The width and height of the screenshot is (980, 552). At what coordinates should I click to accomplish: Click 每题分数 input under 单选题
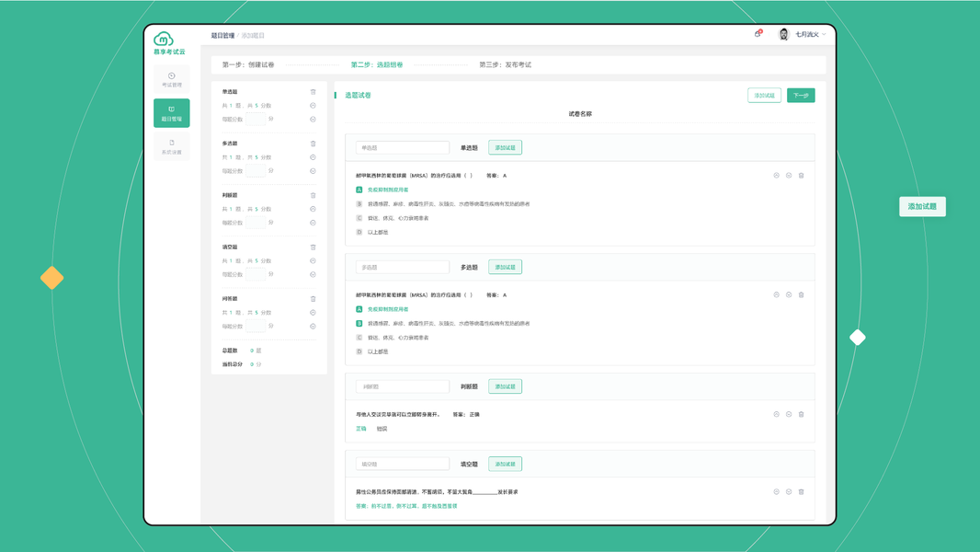pyautogui.click(x=256, y=119)
